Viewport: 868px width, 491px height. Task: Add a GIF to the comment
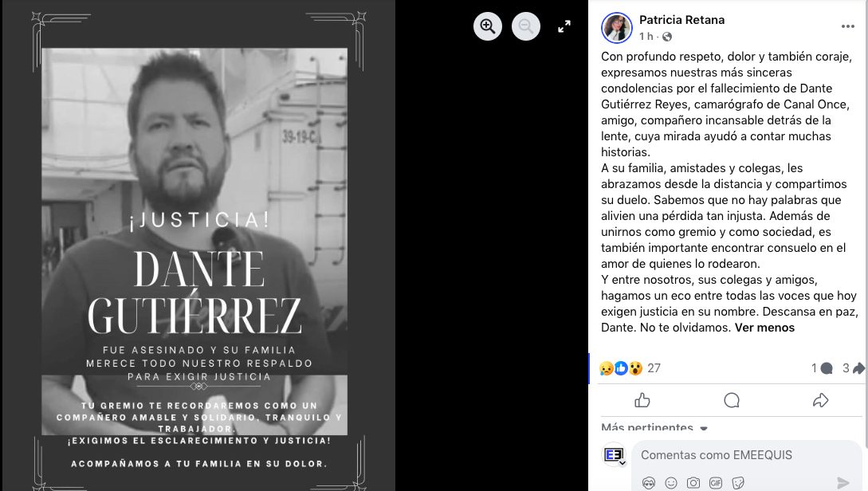click(x=715, y=483)
